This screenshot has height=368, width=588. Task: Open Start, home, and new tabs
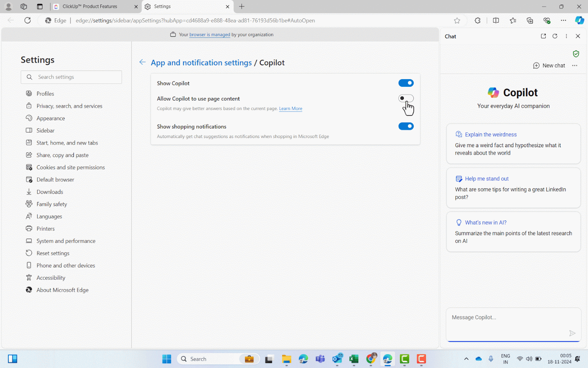coord(67,143)
